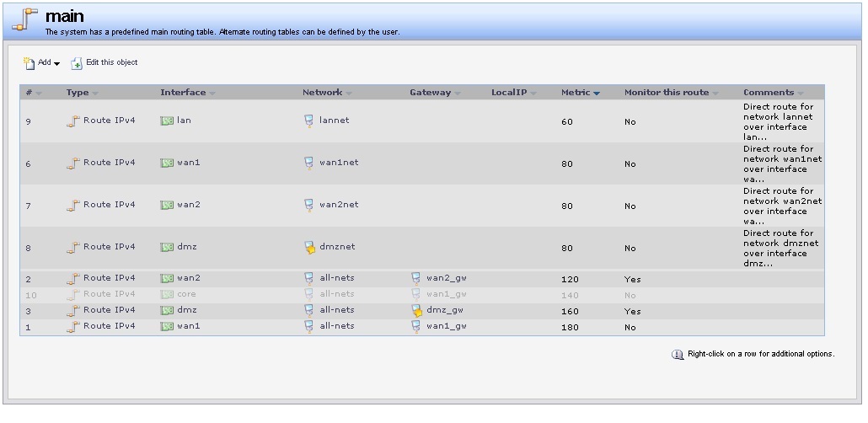Sort by the Type column header
The width and height of the screenshot is (868, 423).
[82, 93]
